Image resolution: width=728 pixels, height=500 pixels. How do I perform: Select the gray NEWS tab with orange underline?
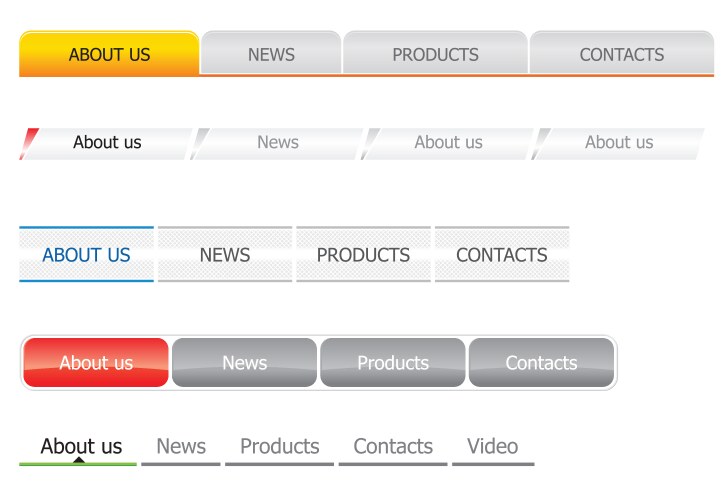pyautogui.click(x=271, y=54)
